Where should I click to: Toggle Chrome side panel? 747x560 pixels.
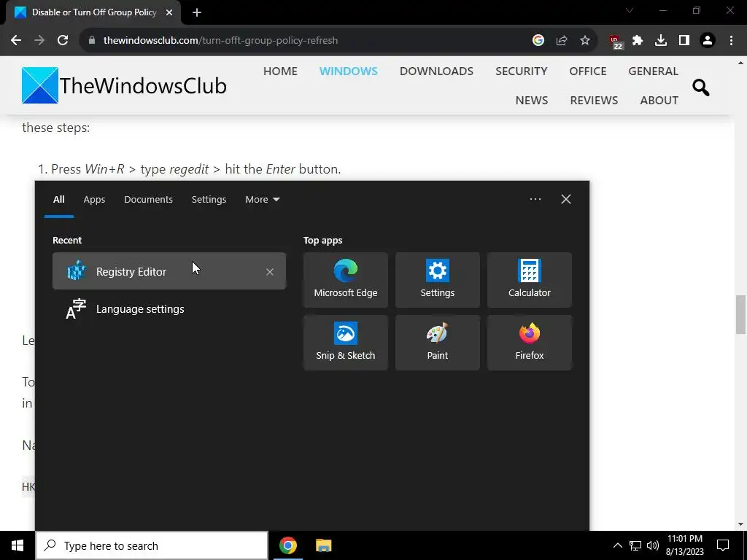(684, 41)
